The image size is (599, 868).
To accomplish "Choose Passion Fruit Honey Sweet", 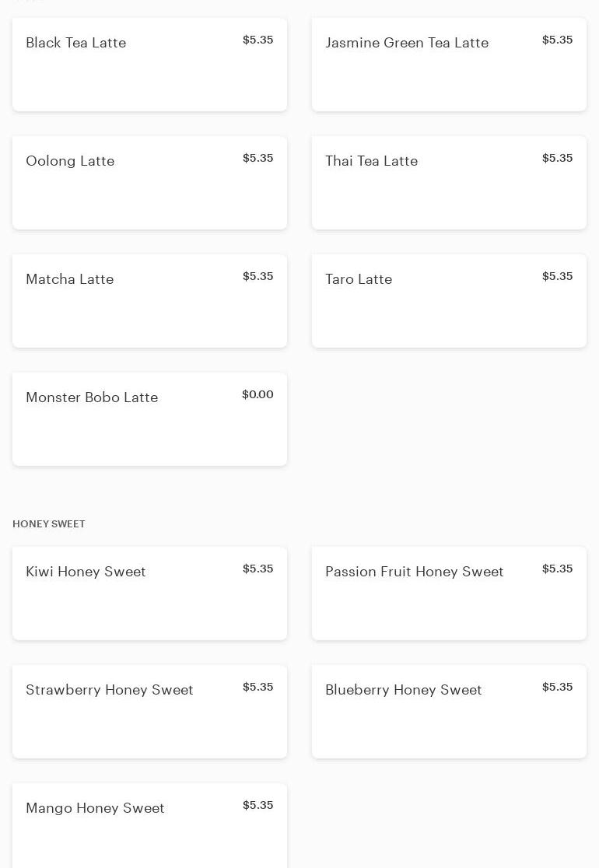I will [449, 593].
